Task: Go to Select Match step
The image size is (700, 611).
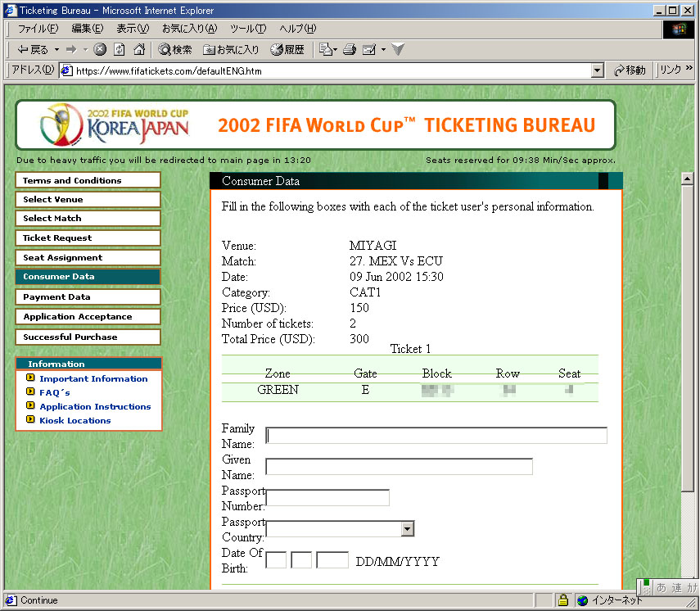Action: (88, 218)
